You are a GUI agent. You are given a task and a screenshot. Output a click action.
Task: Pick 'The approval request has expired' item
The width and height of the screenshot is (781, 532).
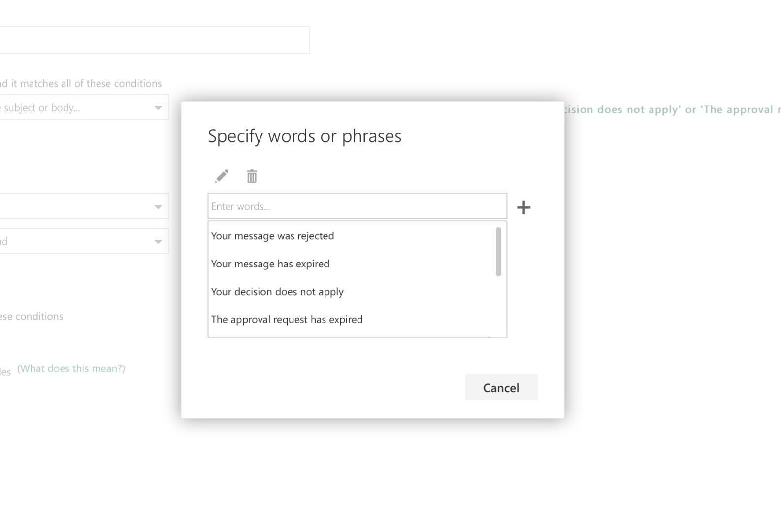click(x=287, y=320)
